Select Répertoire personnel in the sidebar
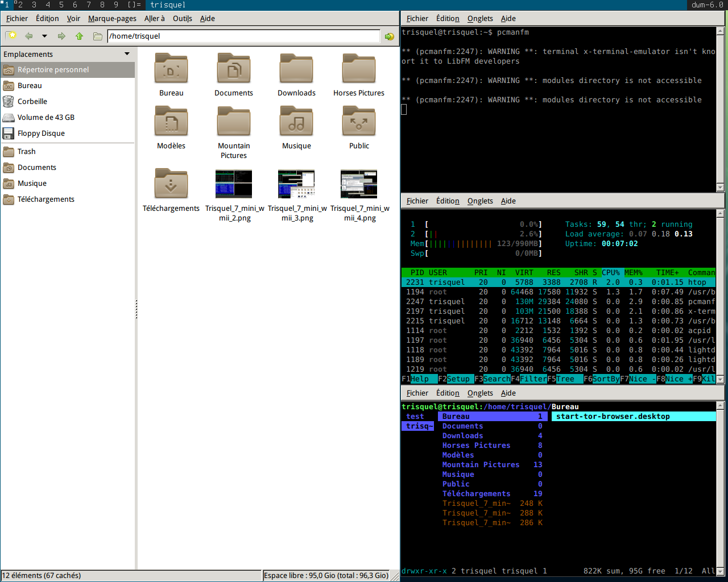Image resolution: width=728 pixels, height=582 pixels. tap(68, 69)
